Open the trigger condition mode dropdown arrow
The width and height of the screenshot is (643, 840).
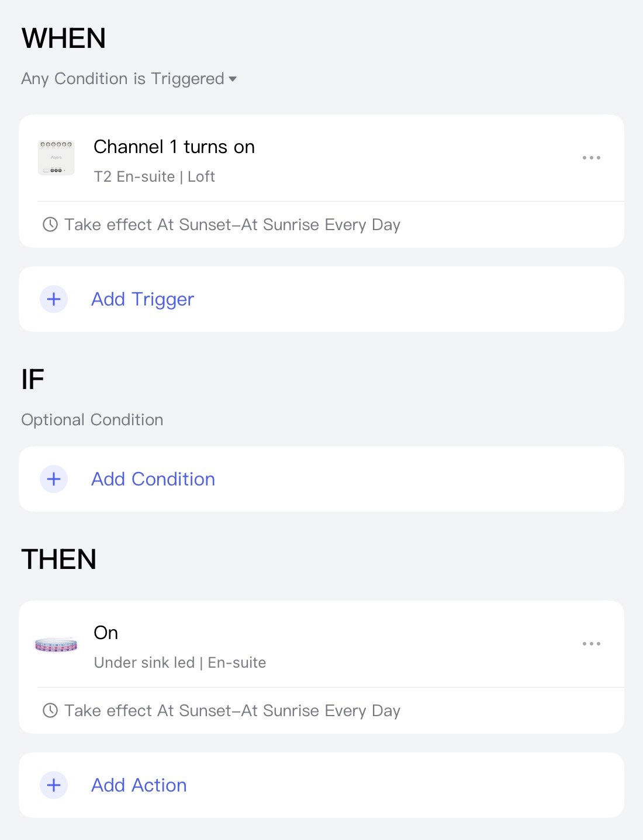pos(233,79)
